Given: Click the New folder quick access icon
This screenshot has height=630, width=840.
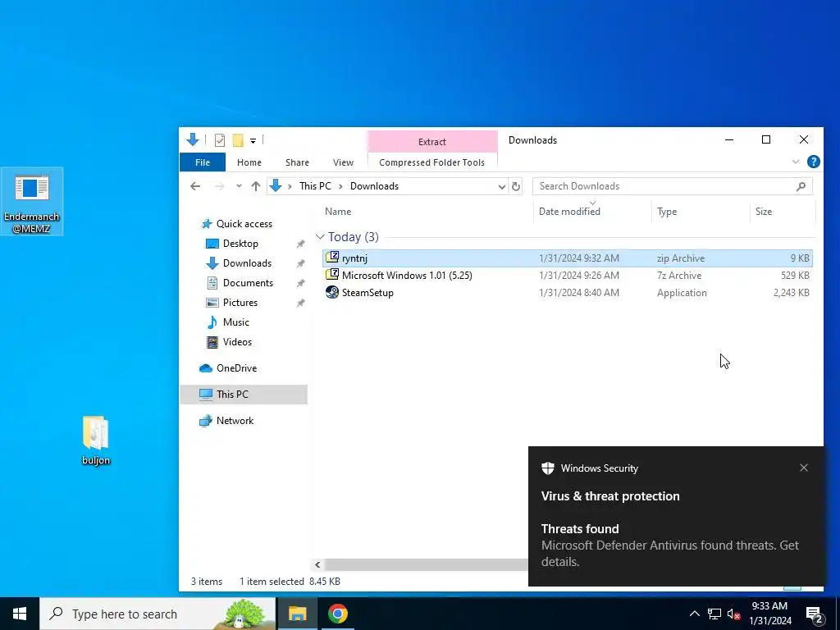Looking at the screenshot, I should coord(238,140).
